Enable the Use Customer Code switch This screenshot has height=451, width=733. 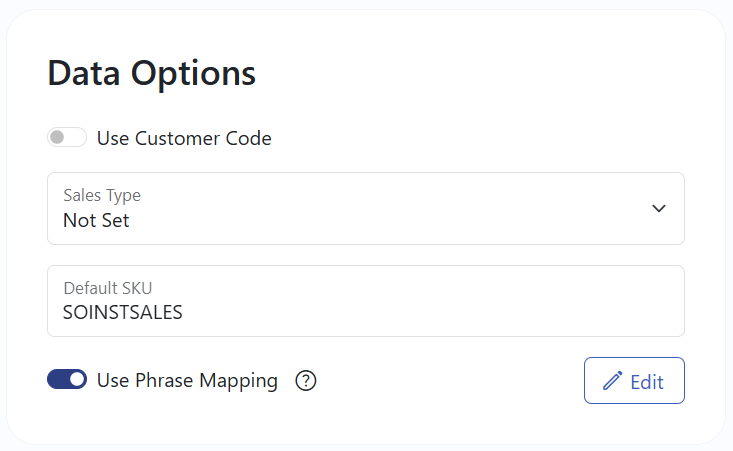tap(67, 137)
